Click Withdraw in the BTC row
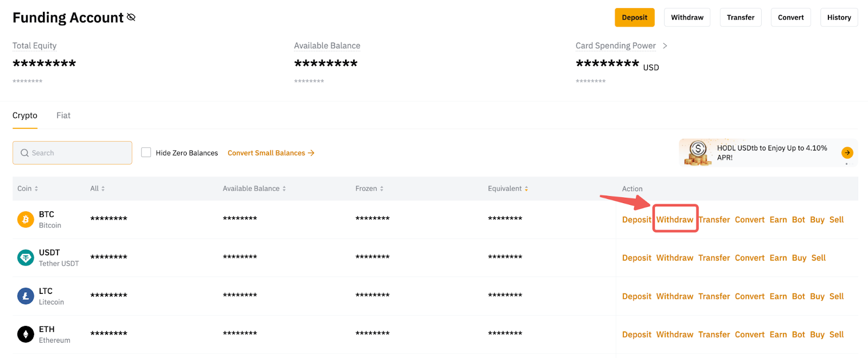 [675, 219]
